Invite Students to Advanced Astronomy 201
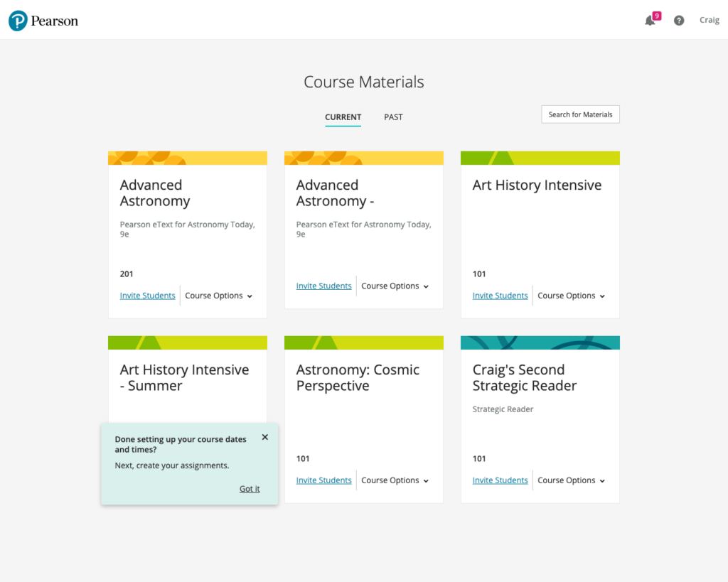Viewport: 728px width, 582px height. pyautogui.click(x=148, y=296)
